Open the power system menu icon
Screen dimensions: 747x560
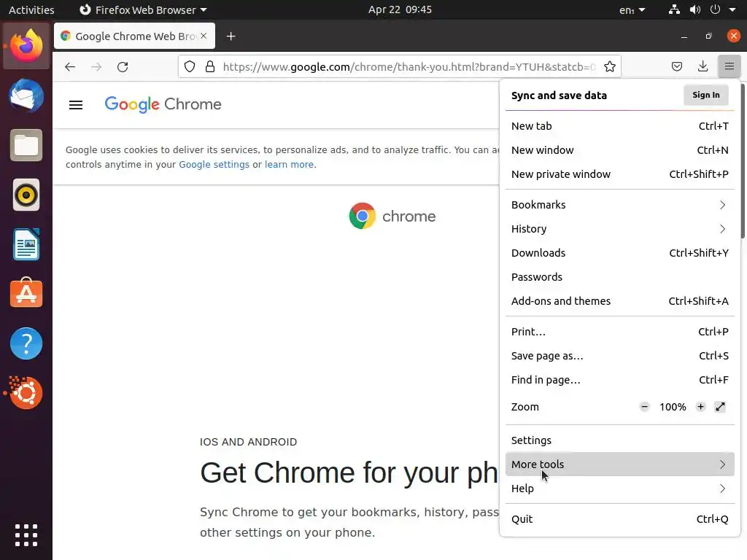click(715, 9)
